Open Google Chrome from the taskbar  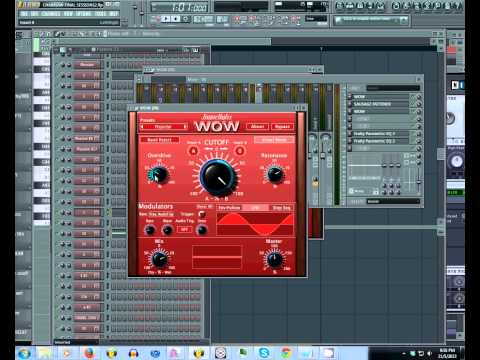coord(286,353)
